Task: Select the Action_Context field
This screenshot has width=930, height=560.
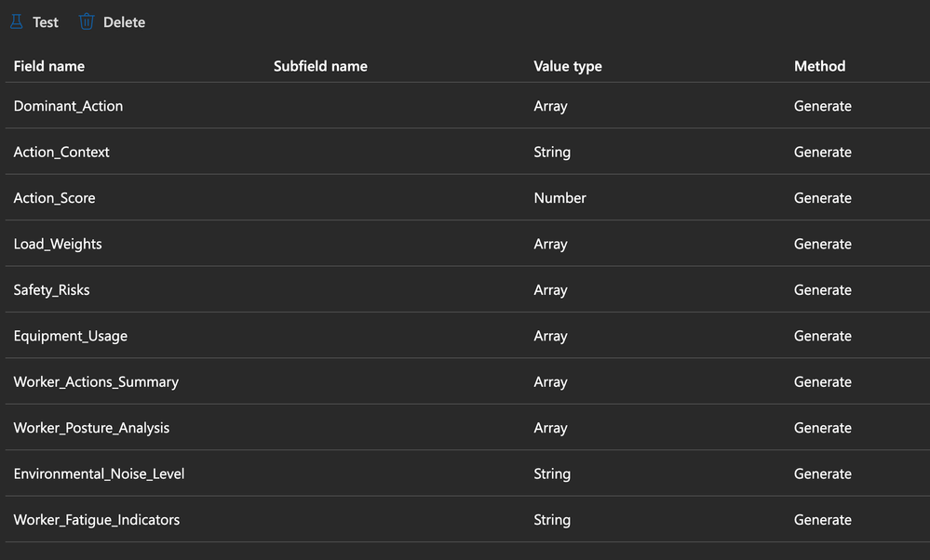Action: tap(467, 152)
